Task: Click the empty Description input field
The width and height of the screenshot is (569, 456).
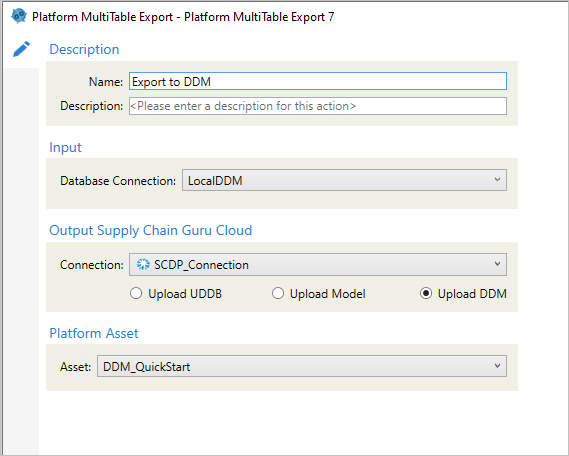Action: [318, 106]
